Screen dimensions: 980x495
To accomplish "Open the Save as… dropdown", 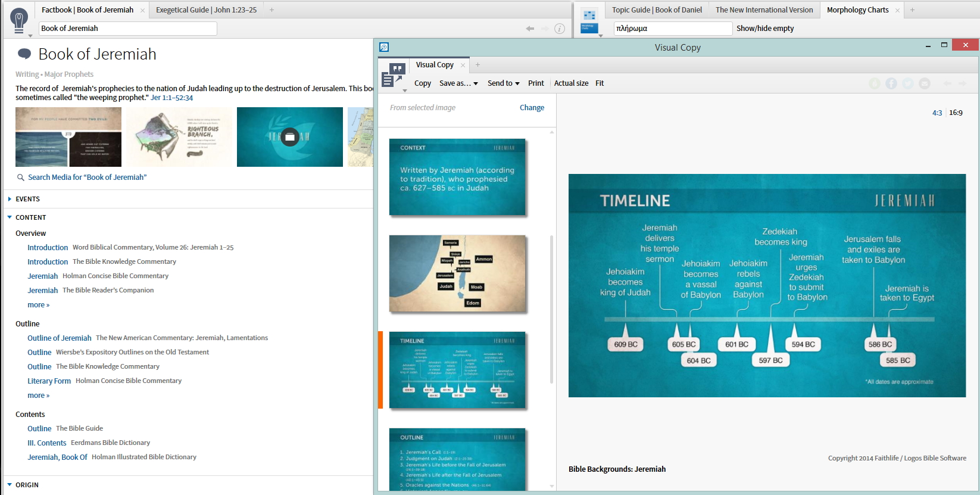I will tap(458, 83).
